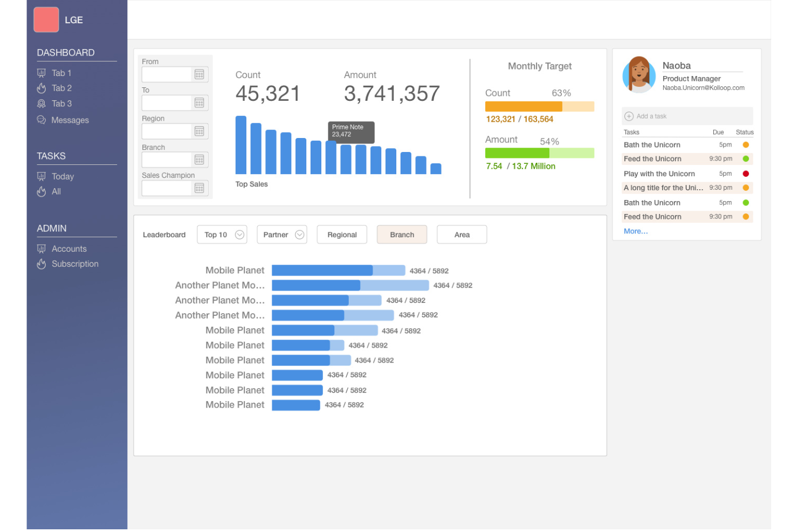Open the More... tasks link

coord(636,232)
